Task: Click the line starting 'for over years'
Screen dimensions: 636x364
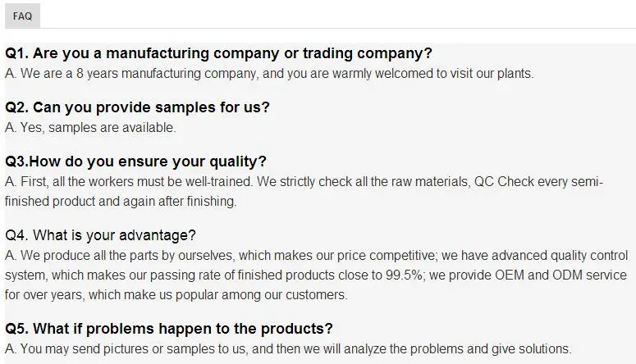Action: tap(176, 295)
